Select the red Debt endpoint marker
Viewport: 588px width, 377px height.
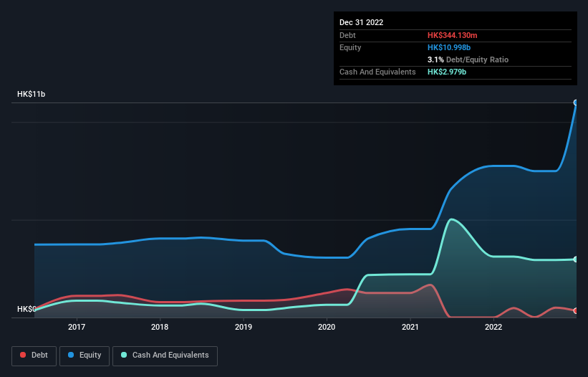pyautogui.click(x=576, y=310)
